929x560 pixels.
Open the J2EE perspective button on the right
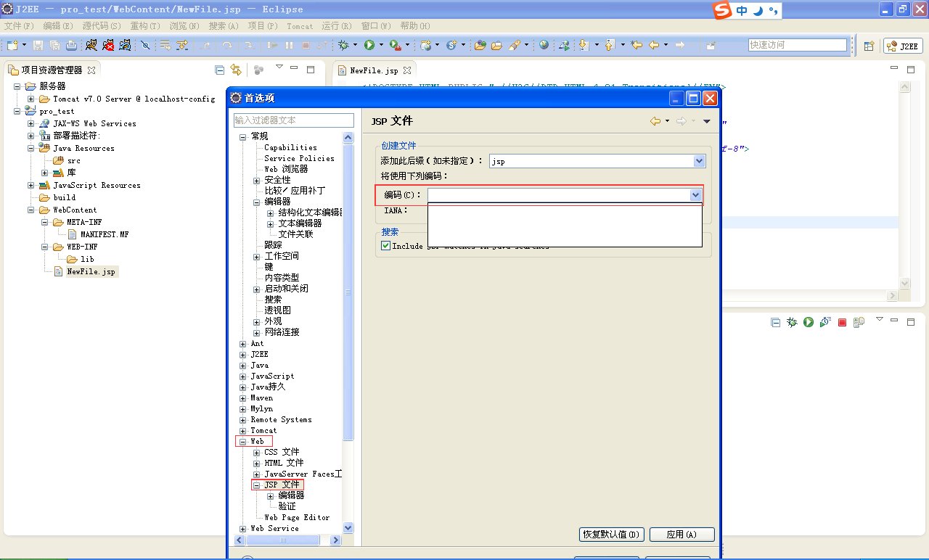click(x=902, y=45)
